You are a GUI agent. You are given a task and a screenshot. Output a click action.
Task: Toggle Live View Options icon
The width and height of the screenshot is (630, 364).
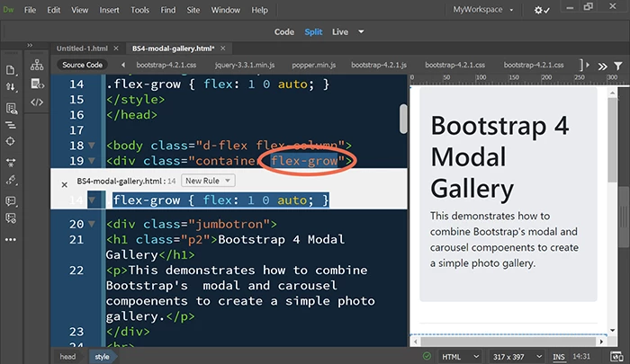coord(11,109)
